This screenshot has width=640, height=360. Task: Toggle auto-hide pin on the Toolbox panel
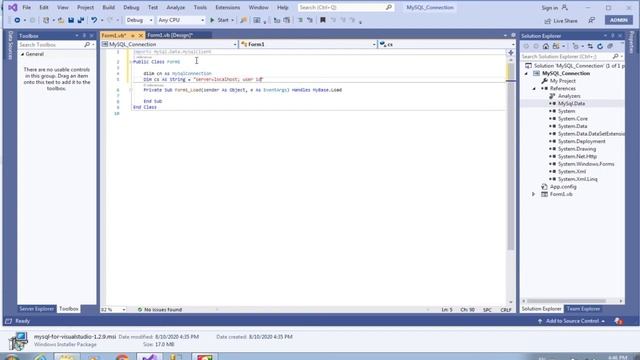(x=84, y=36)
